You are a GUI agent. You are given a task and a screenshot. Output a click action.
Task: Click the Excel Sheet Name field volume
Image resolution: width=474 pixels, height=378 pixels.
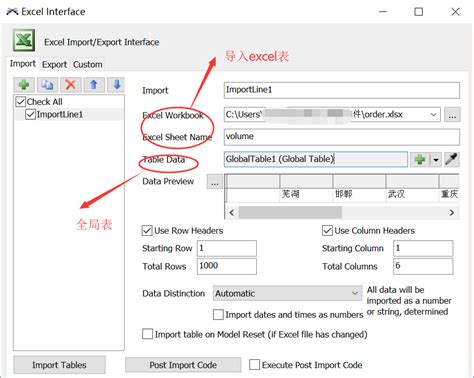342,137
